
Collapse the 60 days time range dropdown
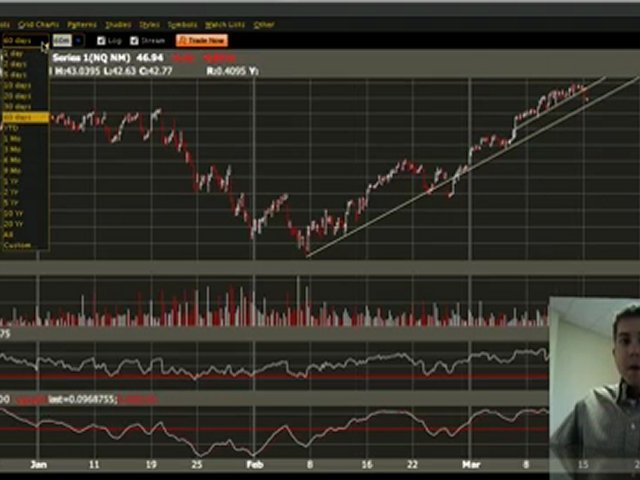pyautogui.click(x=25, y=41)
